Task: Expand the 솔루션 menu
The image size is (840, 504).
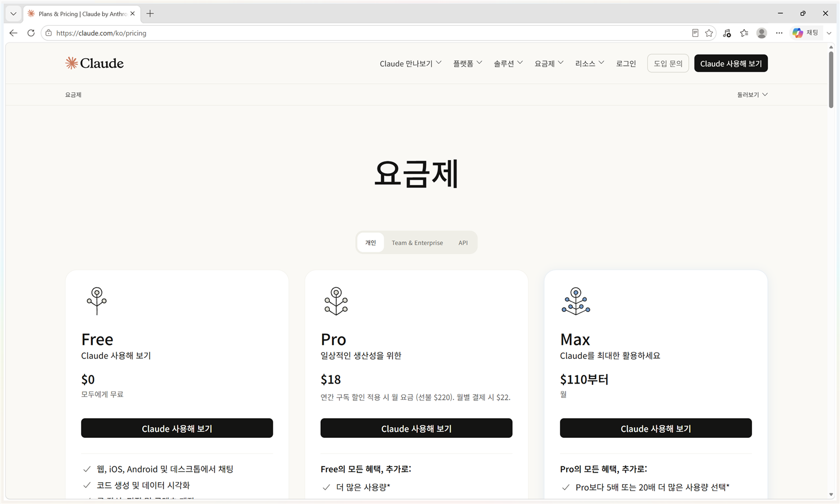Action: 508,63
